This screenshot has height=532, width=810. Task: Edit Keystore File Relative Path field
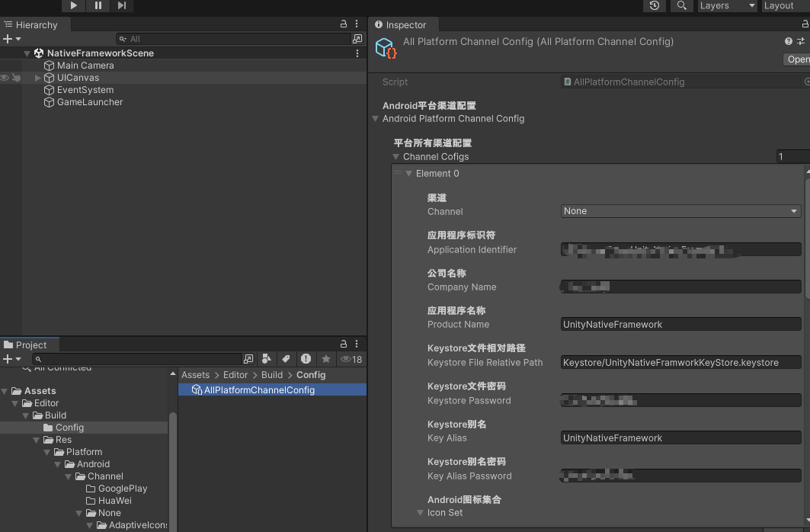[681, 363]
